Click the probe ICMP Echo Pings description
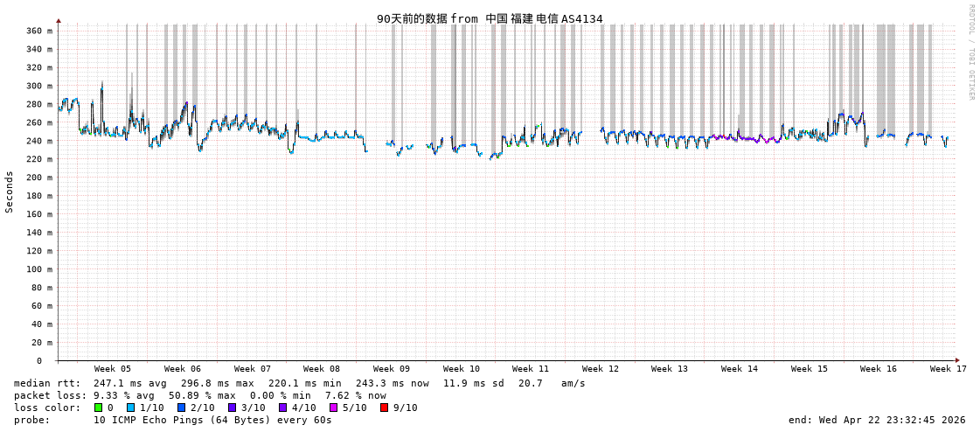Screen dimensions: 980x432 212,420
